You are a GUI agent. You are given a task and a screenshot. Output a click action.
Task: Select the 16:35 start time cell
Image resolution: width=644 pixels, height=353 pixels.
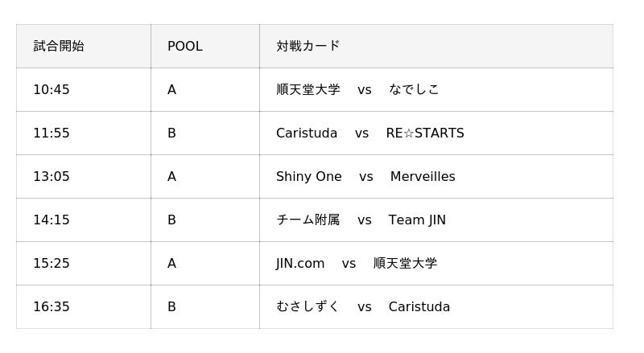52,307
